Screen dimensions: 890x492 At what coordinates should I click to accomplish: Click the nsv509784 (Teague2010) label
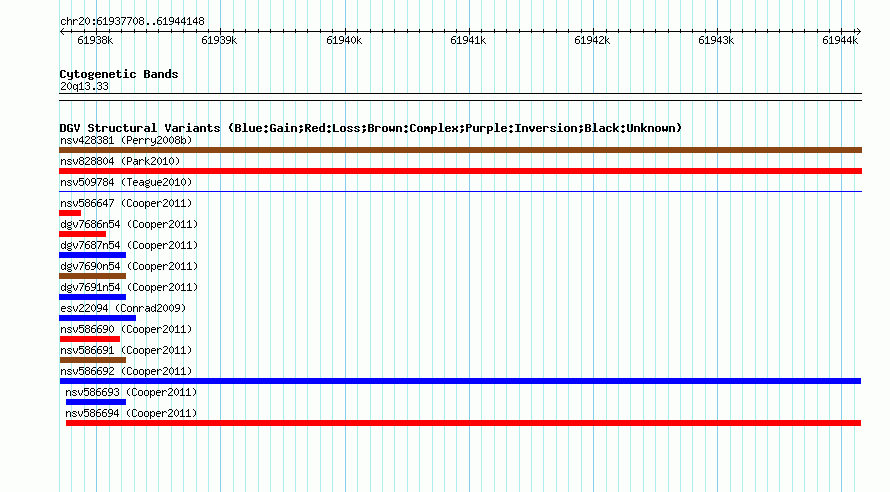pyautogui.click(x=126, y=182)
